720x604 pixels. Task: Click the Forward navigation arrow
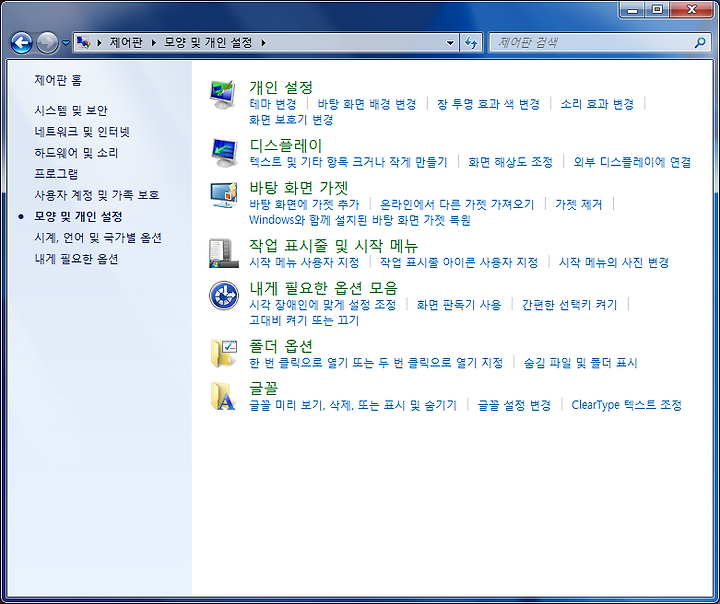pos(47,43)
